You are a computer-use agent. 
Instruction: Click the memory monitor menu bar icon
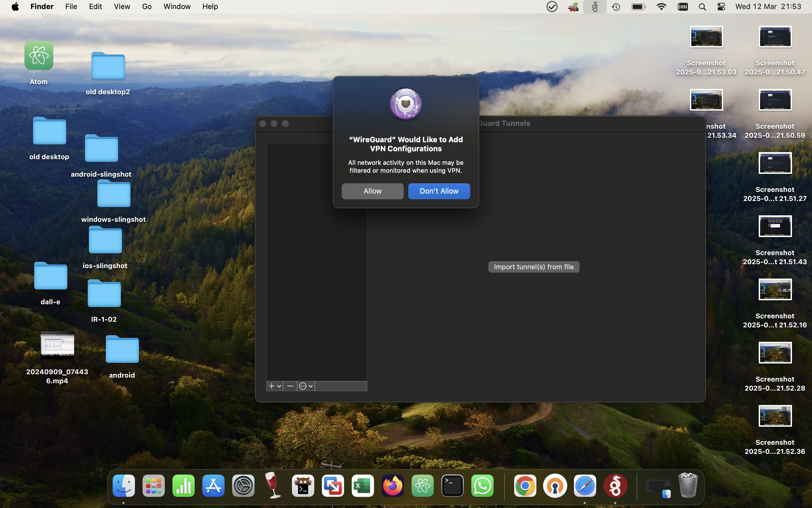click(683, 7)
